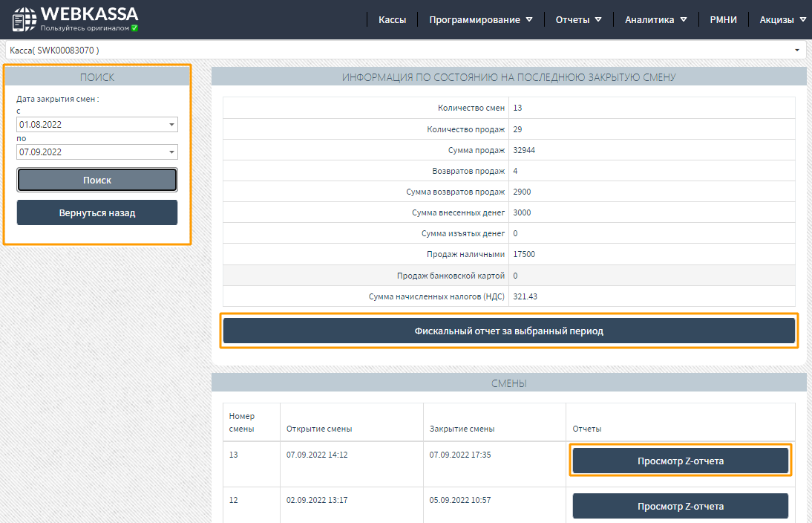Click the Акцизы dropdown triangle
This screenshot has width=812, height=523.
point(802,20)
